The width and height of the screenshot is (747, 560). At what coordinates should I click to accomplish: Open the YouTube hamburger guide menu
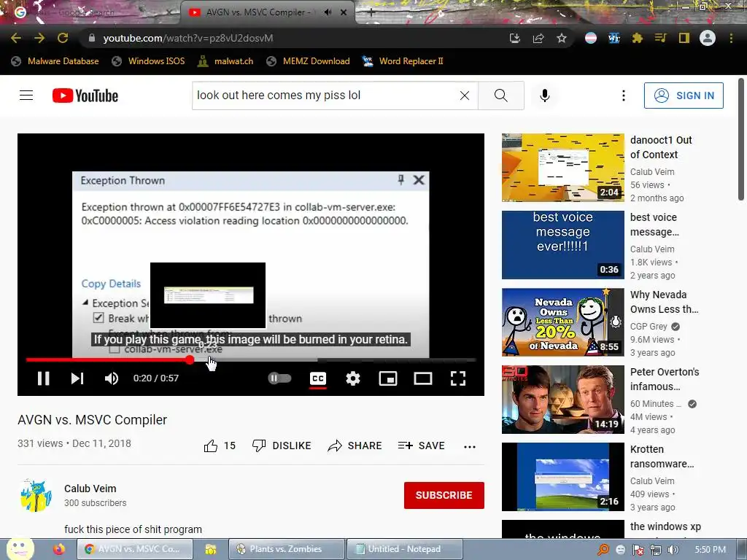26,96
